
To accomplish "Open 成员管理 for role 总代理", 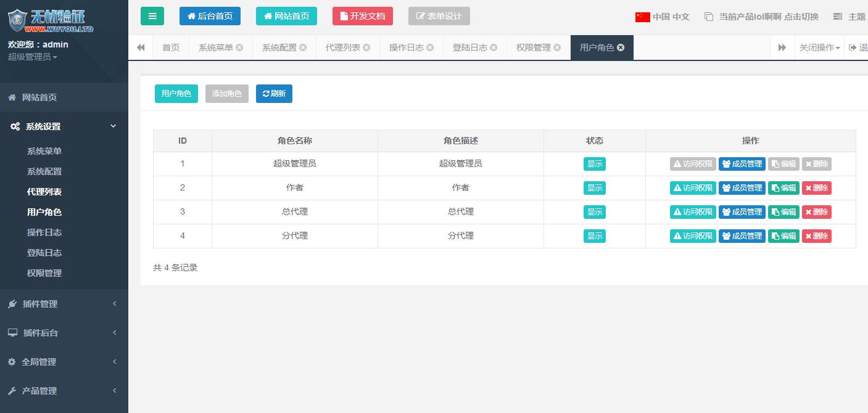I will 742,212.
